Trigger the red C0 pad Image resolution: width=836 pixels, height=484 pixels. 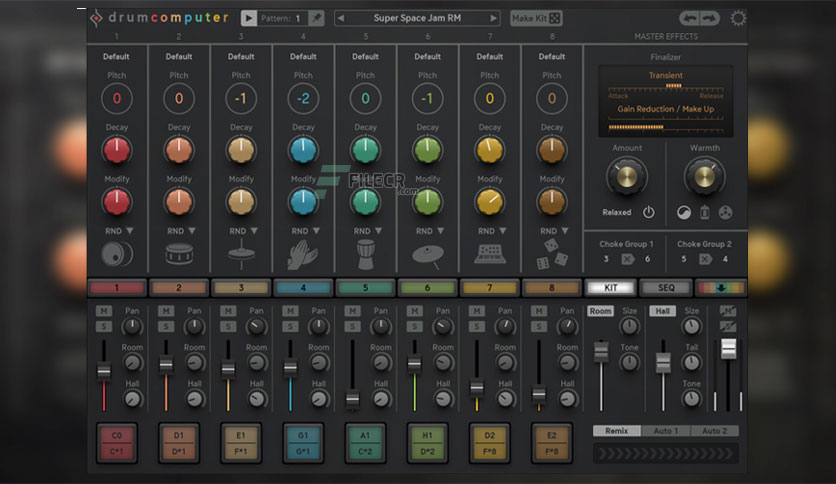coord(117,443)
